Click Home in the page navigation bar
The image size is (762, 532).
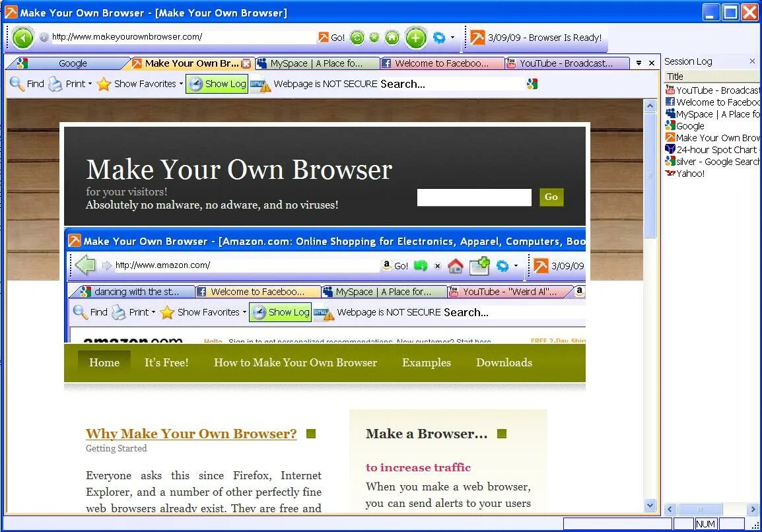(x=104, y=363)
